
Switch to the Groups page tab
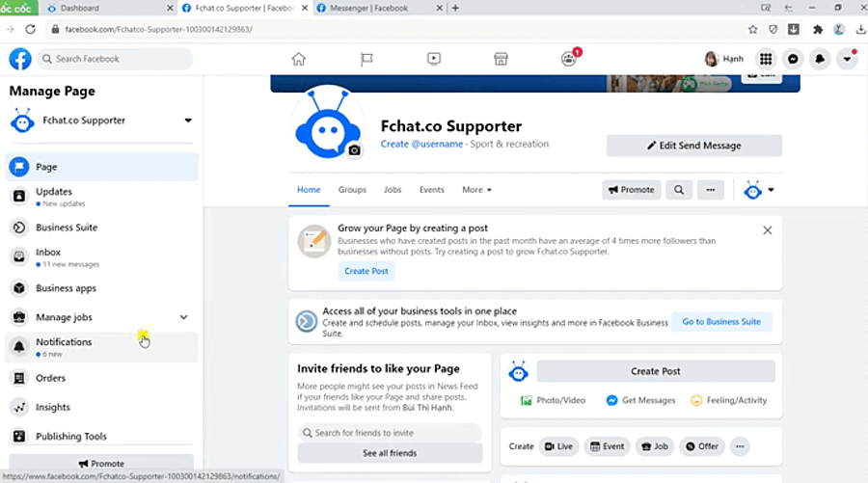pyautogui.click(x=352, y=190)
